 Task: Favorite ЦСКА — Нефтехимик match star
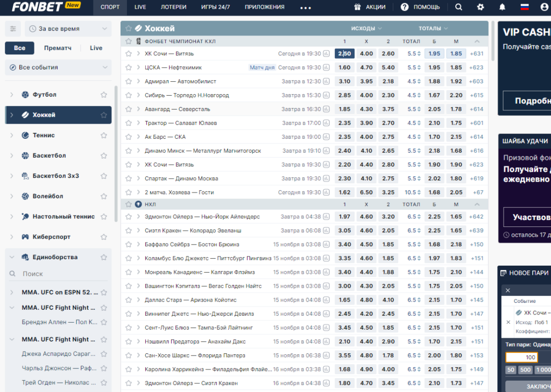129,67
